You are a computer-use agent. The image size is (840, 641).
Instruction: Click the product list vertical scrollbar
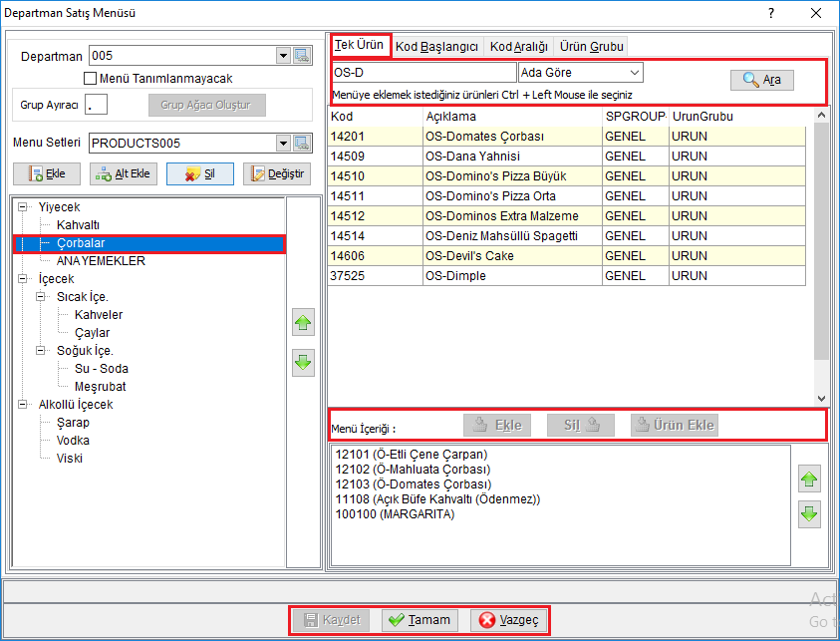click(x=821, y=257)
